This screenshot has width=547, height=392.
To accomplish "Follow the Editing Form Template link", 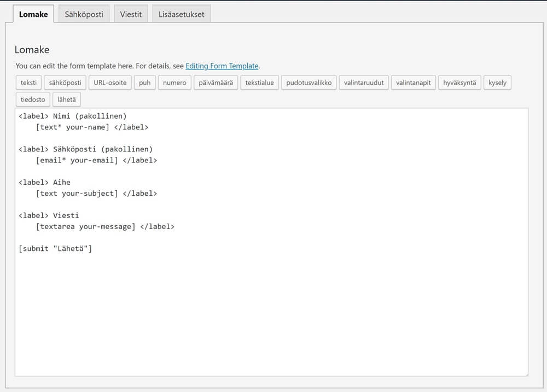I will coord(222,66).
